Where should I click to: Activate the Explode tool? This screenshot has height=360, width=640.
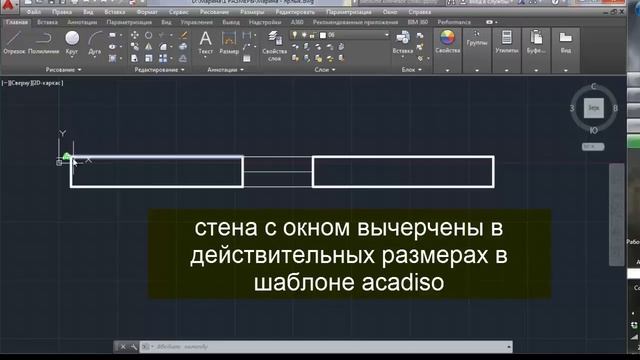tap(183, 47)
